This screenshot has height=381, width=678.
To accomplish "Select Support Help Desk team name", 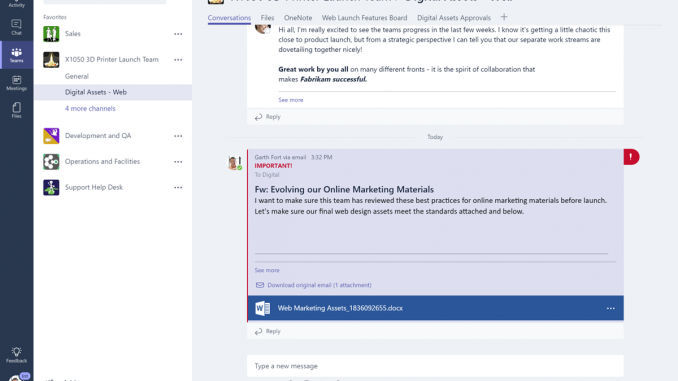I will point(94,188).
